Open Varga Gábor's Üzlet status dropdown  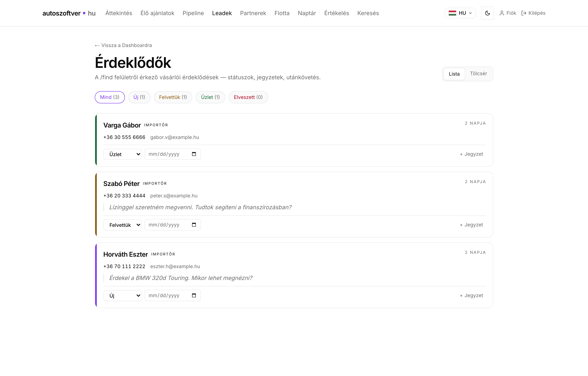122,154
